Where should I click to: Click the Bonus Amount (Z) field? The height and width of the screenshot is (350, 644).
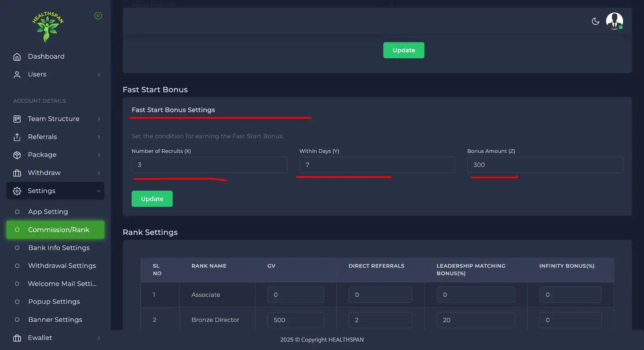[545, 165]
